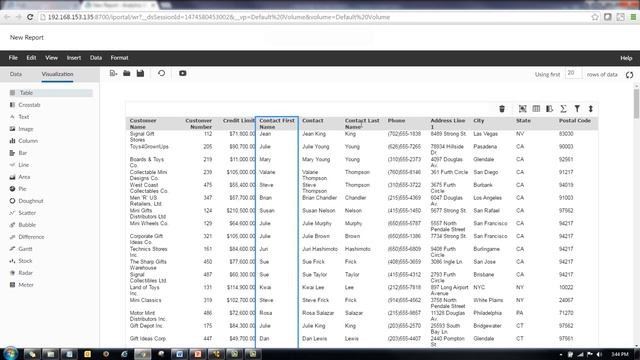Click the browser address bar
The image size is (640, 360).
click(x=314, y=17)
